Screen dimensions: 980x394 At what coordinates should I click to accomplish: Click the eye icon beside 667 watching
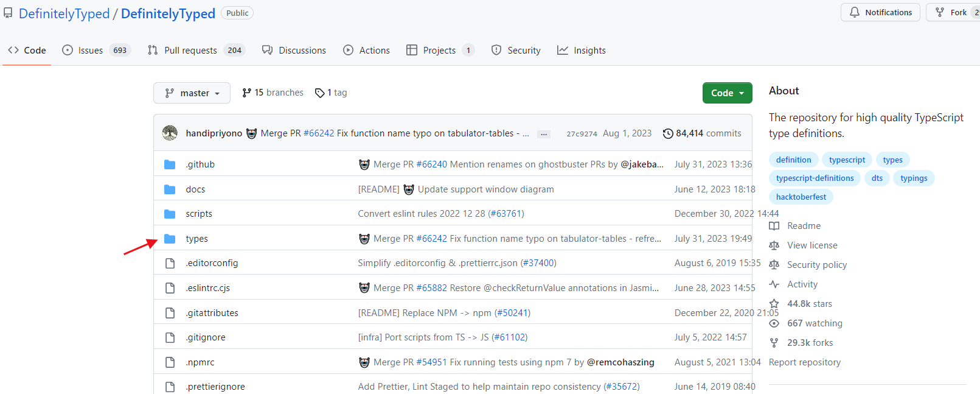[774, 323]
